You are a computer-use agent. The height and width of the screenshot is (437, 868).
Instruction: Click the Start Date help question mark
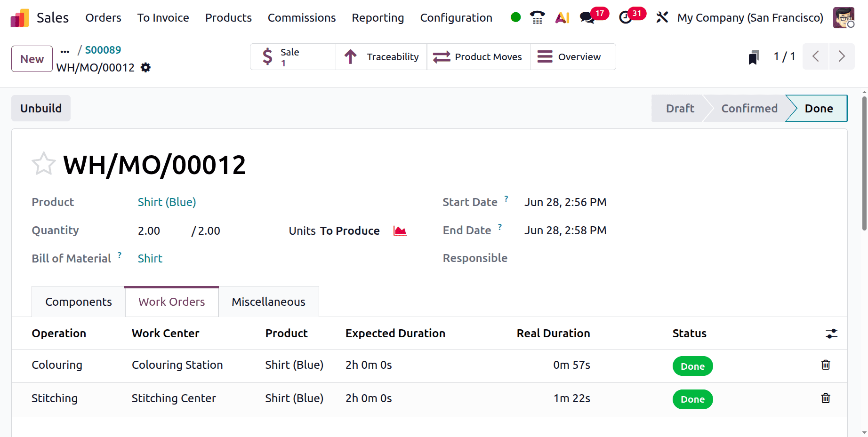pyautogui.click(x=506, y=199)
